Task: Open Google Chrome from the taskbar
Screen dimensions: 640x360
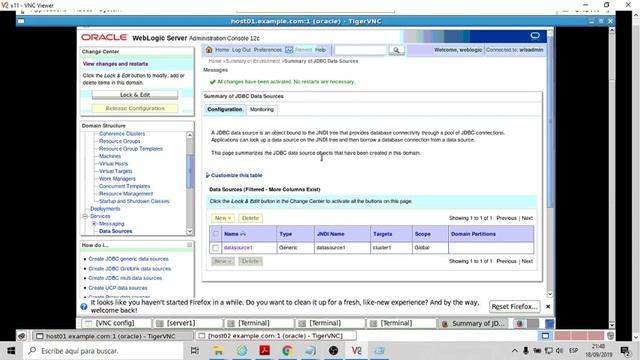Action: pyautogui.click(x=287, y=351)
